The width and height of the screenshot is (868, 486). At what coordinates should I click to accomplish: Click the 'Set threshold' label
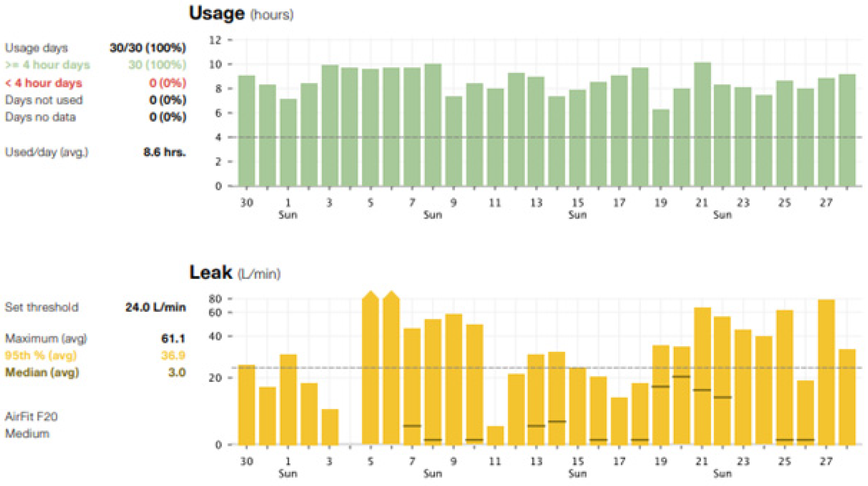coord(41,307)
